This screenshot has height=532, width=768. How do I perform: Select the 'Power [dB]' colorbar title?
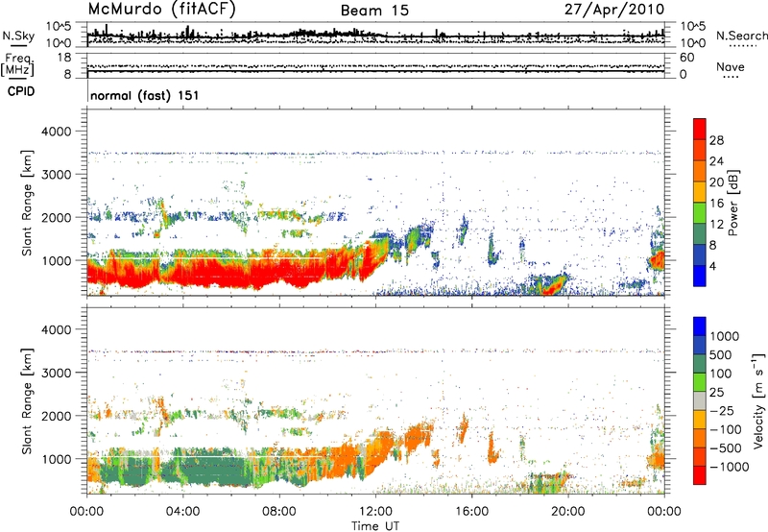click(x=733, y=203)
